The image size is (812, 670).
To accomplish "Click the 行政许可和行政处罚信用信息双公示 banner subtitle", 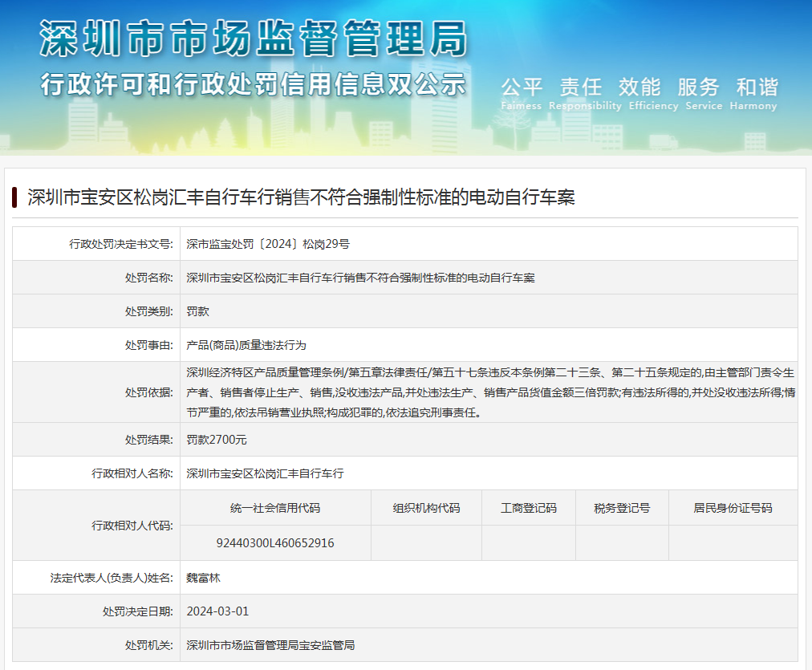I will pos(254,84).
